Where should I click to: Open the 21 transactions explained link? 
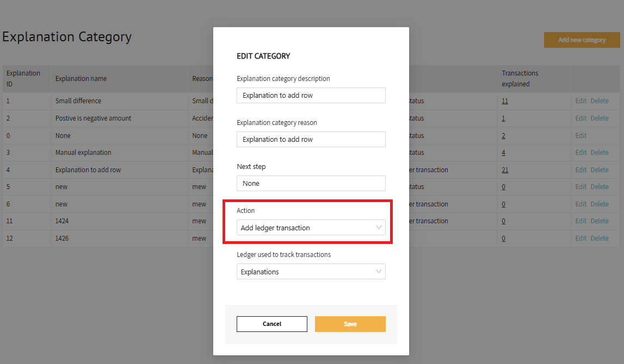505,170
